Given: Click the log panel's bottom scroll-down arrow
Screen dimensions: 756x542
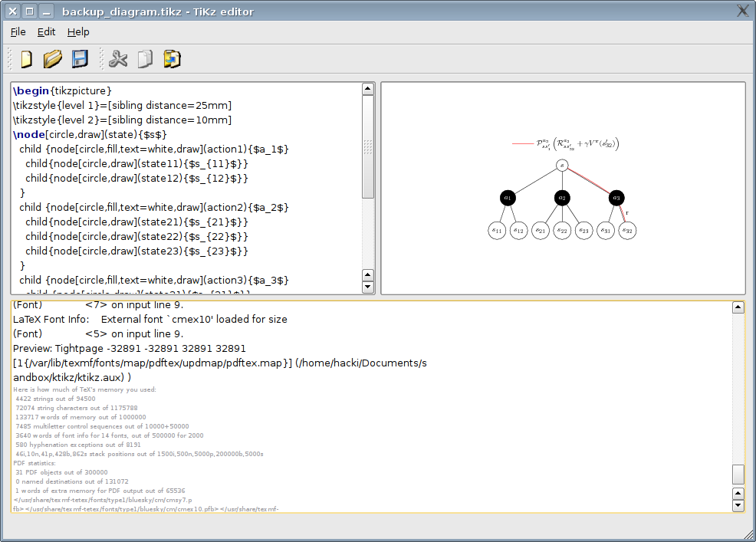Looking at the screenshot, I should tap(738, 505).
